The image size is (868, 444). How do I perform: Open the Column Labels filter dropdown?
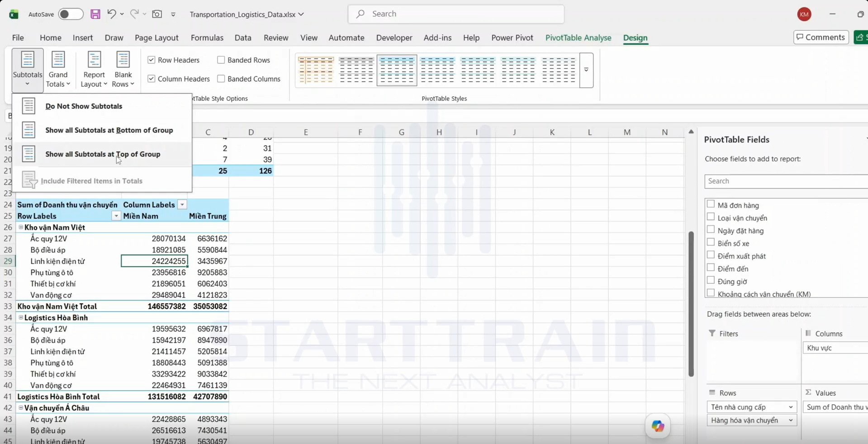tap(182, 205)
